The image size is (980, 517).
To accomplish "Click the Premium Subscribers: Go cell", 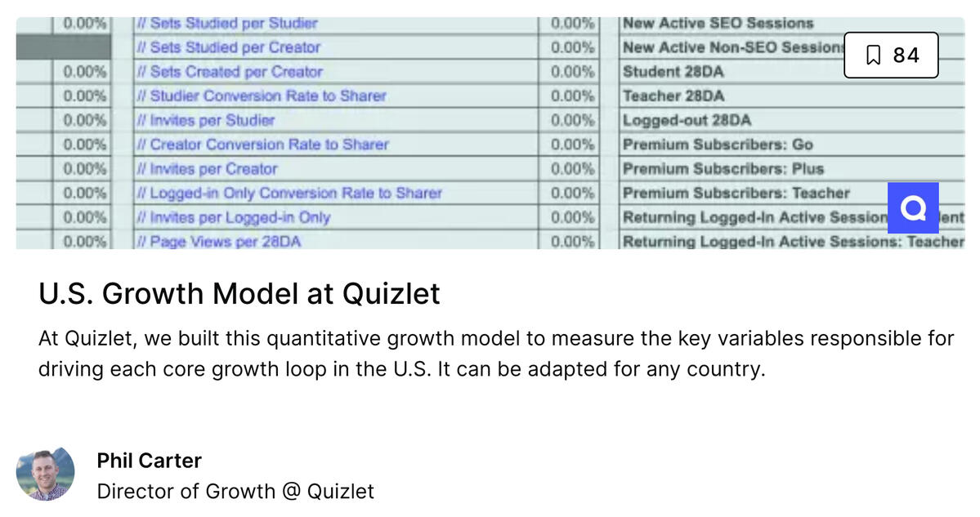I will click(791, 145).
